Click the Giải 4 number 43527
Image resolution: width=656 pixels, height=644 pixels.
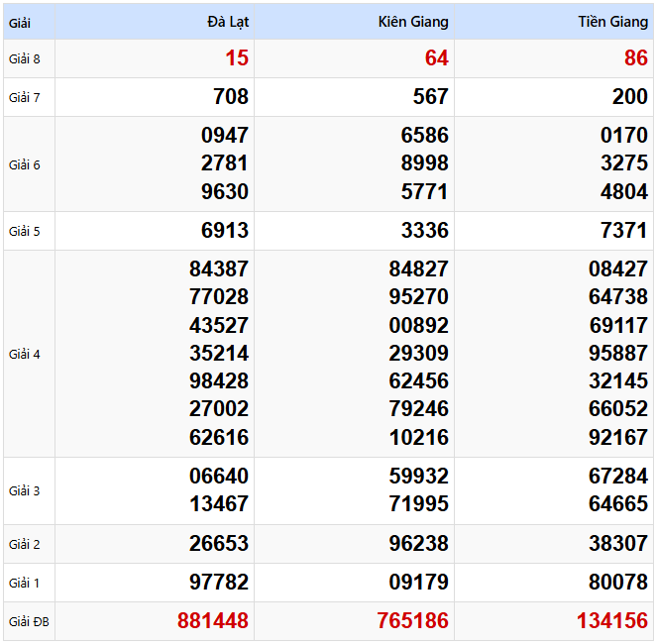219,325
